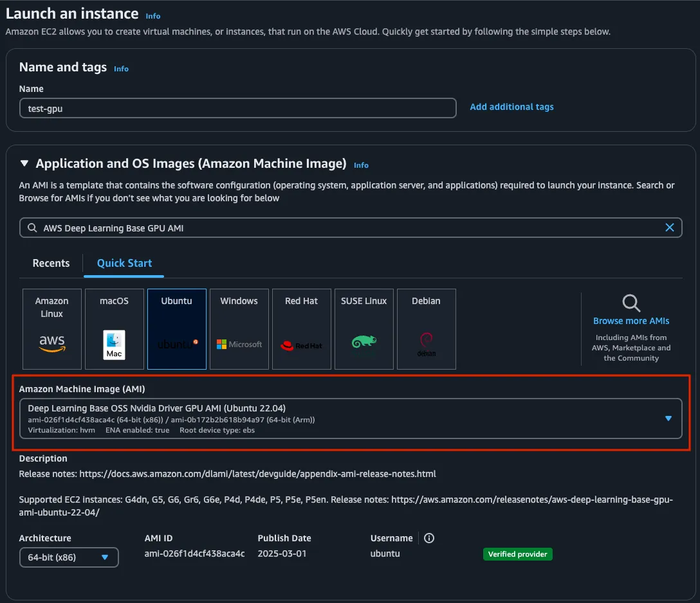
Task: Collapse the Application and OS Images section
Action: 24,163
